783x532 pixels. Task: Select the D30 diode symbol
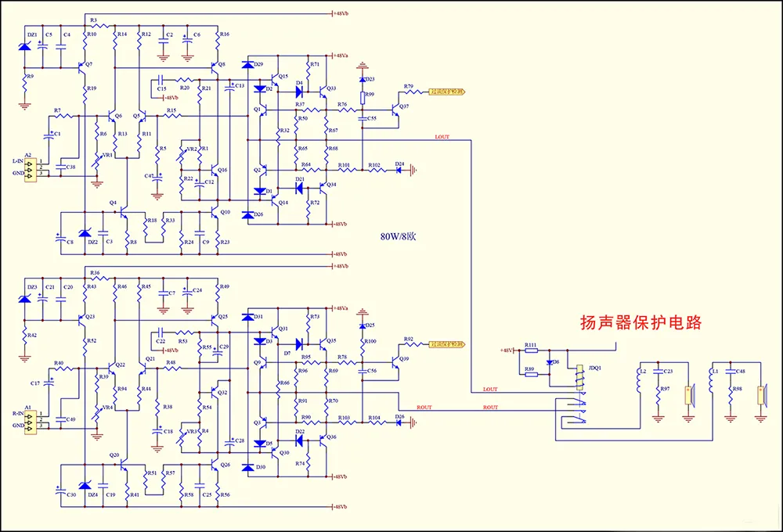pos(247,467)
